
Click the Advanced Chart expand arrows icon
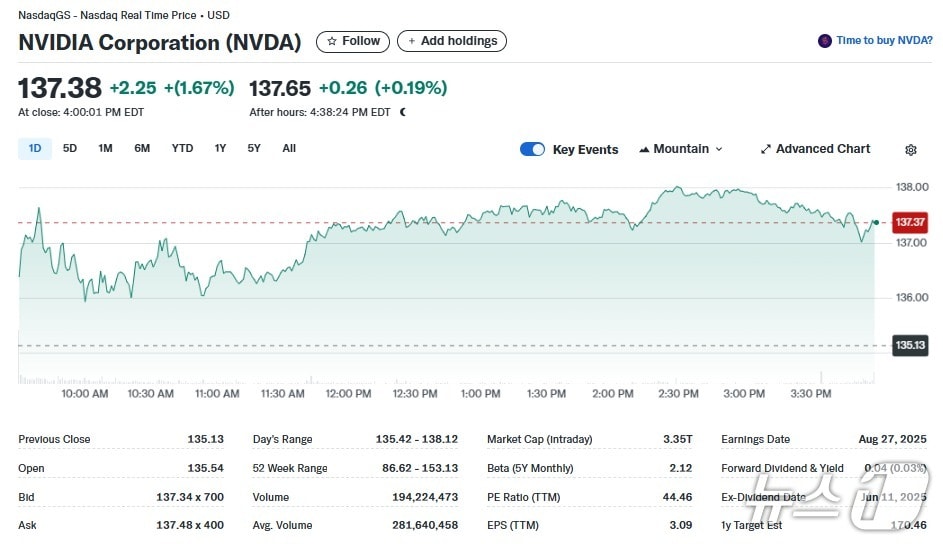point(765,149)
